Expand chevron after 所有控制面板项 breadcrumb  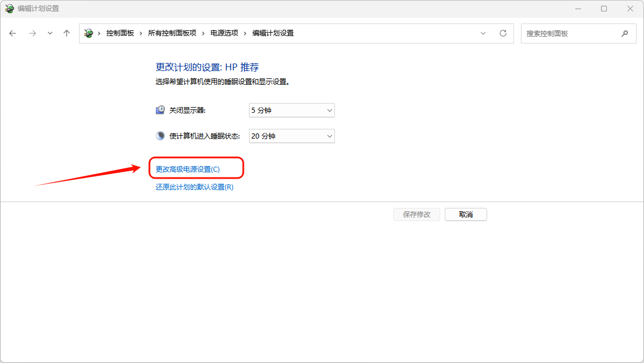203,33
